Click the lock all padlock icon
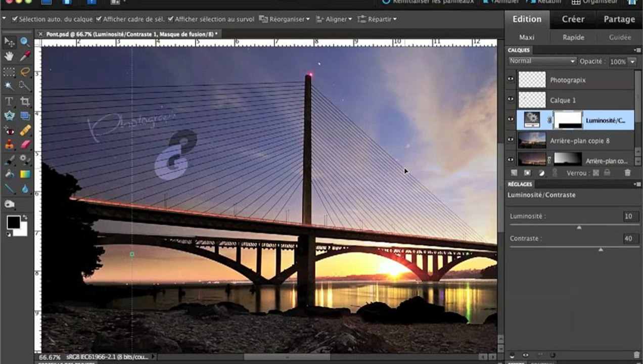The height and width of the screenshot is (364, 643). tap(607, 173)
